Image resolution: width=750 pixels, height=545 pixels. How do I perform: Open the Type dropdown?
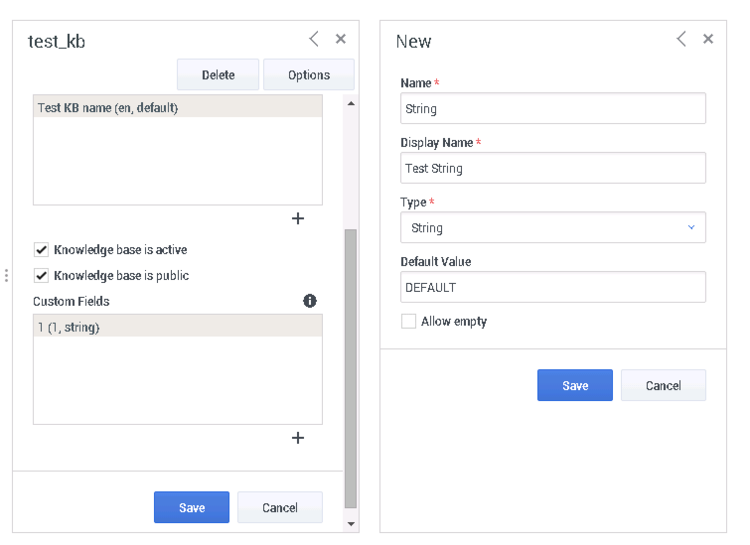pos(552,227)
